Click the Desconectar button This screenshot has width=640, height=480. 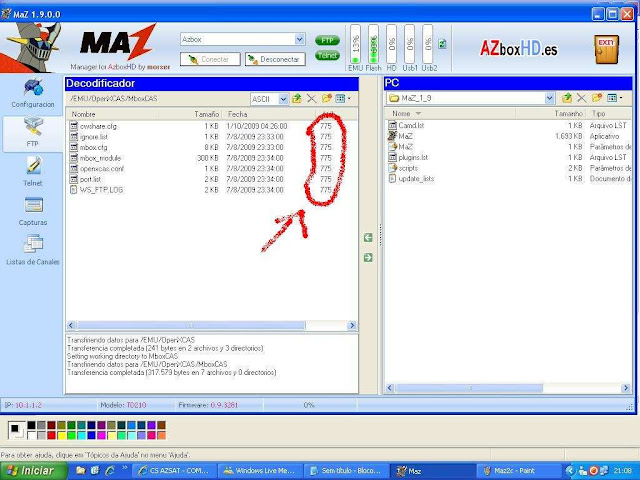tap(275, 59)
